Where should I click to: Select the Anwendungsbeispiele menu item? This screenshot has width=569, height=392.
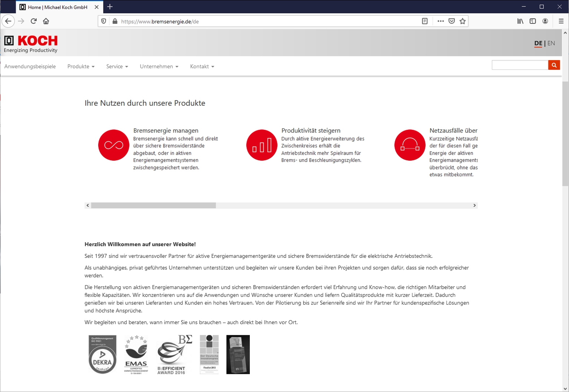30,66
